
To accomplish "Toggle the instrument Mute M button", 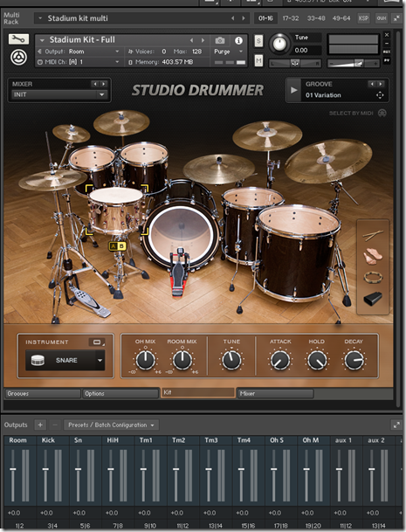I will click(x=258, y=61).
